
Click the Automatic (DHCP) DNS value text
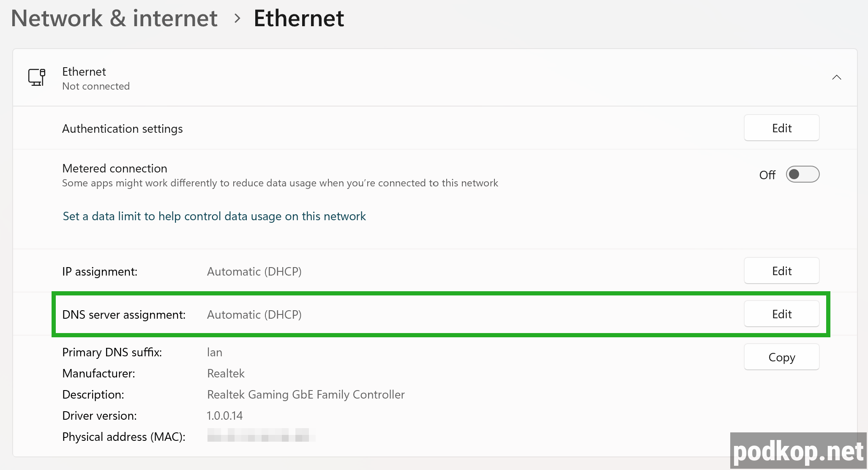254,314
